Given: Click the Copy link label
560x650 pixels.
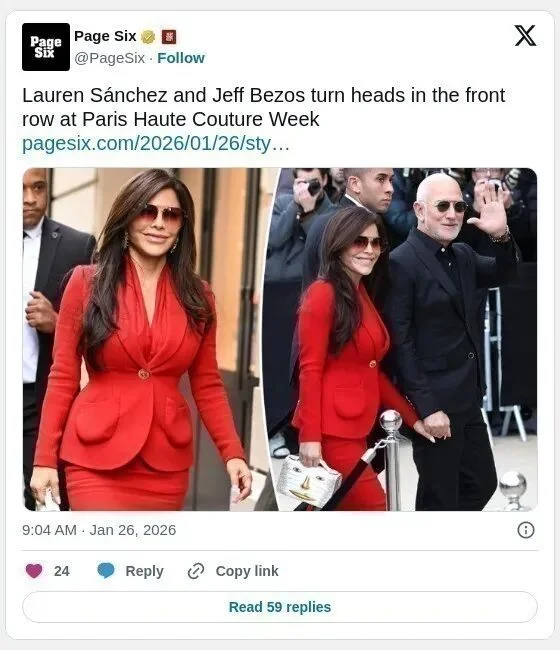Looking at the screenshot, I should (247, 571).
